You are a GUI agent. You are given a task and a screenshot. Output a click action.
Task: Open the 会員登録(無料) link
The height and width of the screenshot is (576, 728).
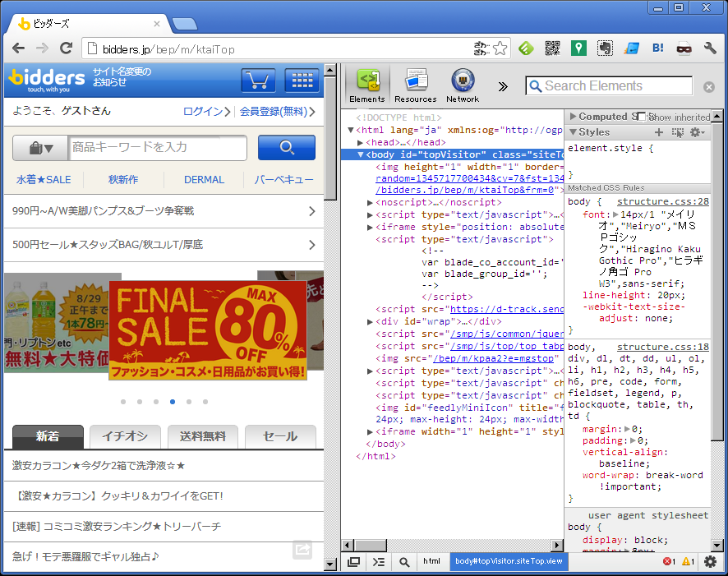pos(277,112)
